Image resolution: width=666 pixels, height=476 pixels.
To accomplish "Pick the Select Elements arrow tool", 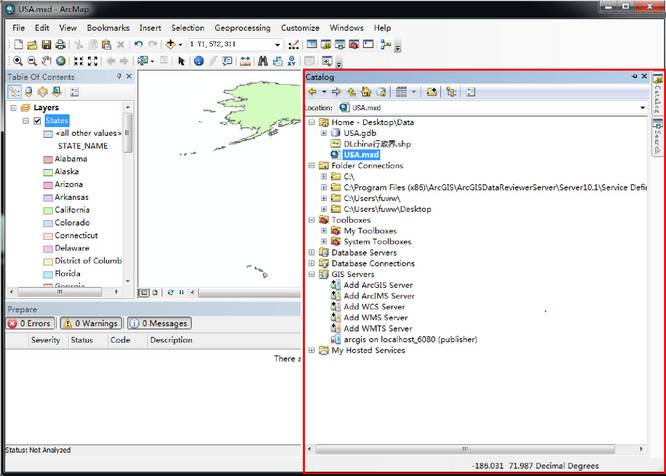I will [x=181, y=61].
